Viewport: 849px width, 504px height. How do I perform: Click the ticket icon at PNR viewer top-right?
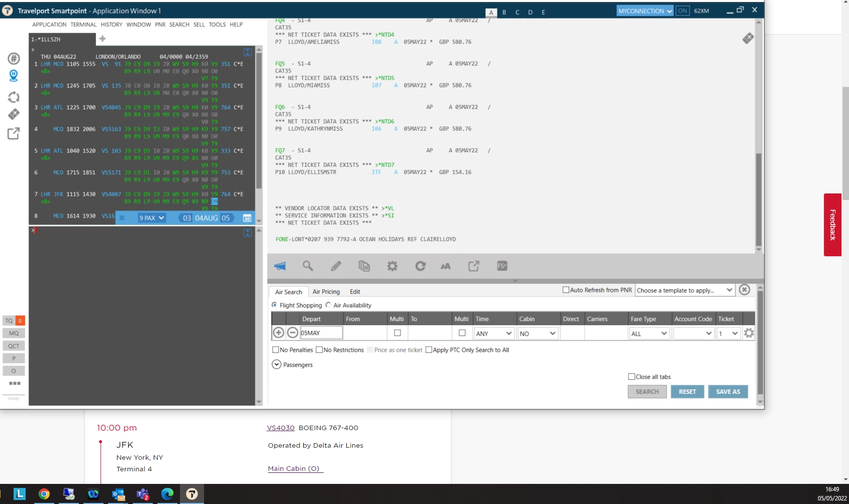(x=748, y=38)
